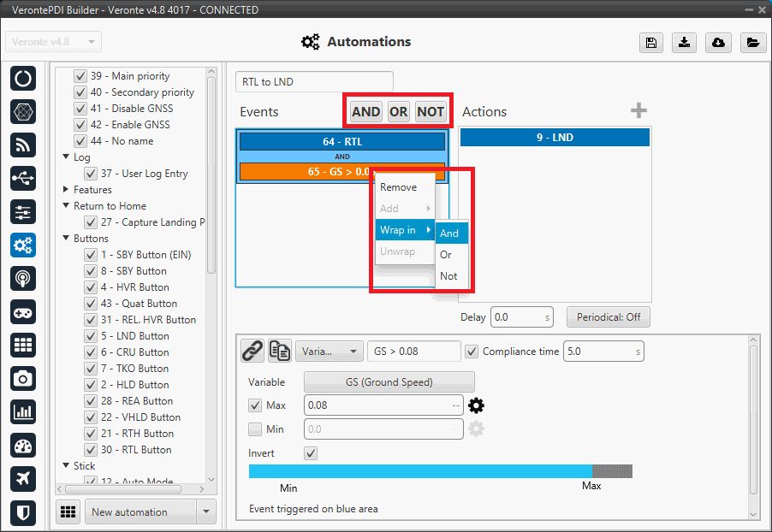Image resolution: width=772 pixels, height=532 pixels.
Task: Open the New automation dropdown arrow
Action: 205,512
